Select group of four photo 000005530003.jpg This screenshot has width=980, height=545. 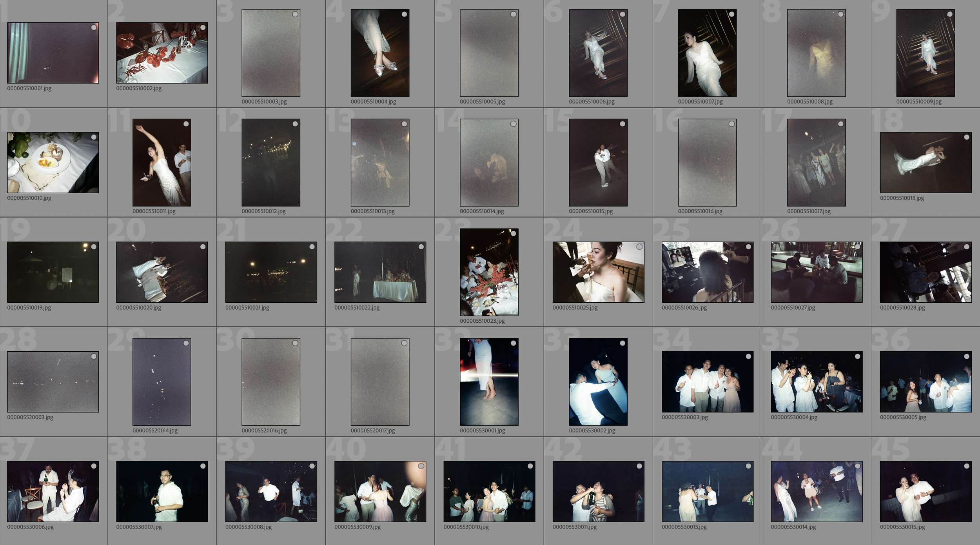(x=707, y=382)
